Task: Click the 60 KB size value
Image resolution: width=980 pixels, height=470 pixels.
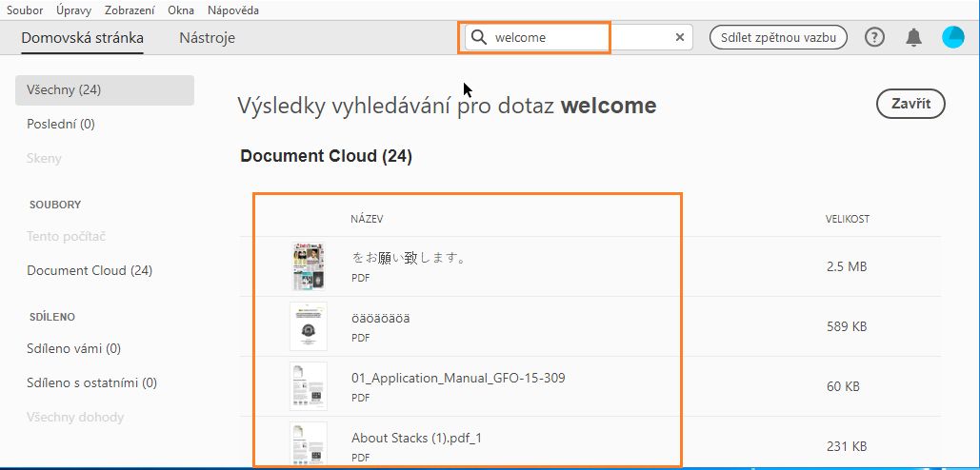Action: pos(843,386)
